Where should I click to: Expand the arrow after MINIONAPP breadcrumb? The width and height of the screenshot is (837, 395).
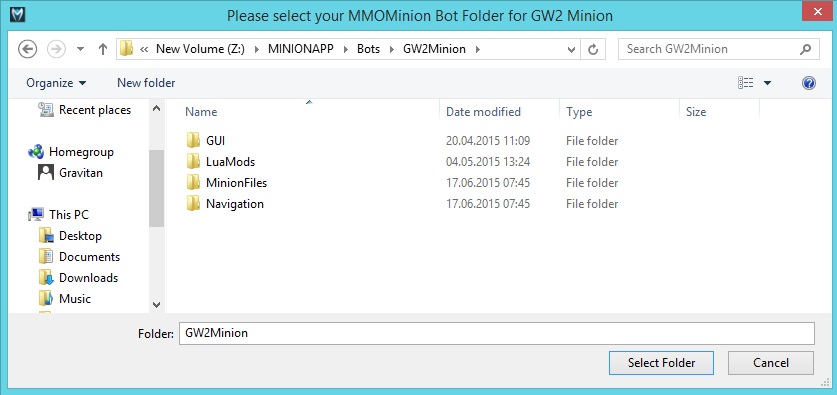pyautogui.click(x=345, y=49)
